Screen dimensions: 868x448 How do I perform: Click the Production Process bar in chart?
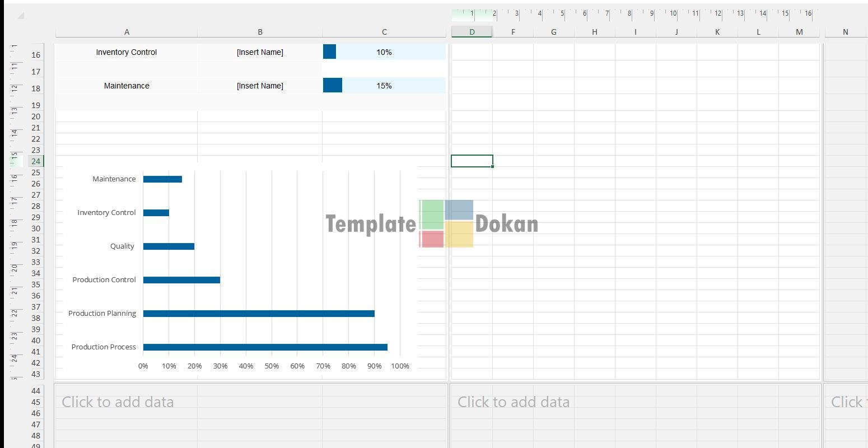265,347
